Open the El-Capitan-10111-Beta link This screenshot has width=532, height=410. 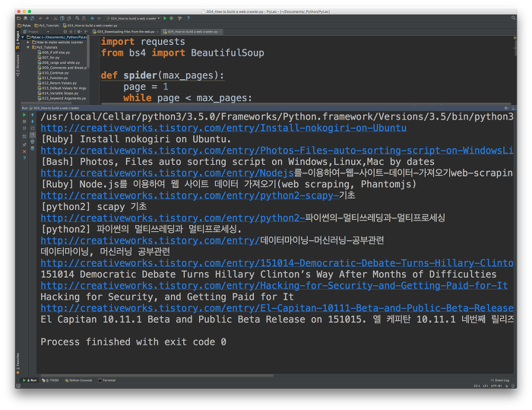tap(277, 308)
